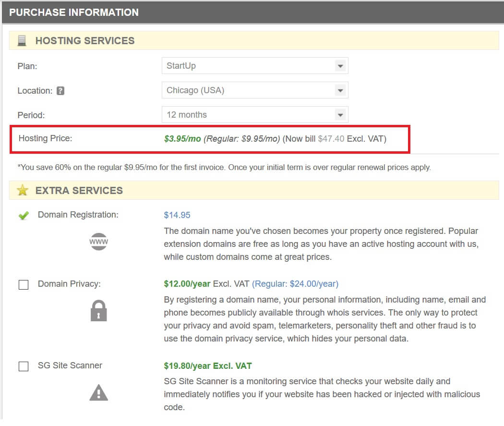Click the green checkmark next to Domain Registration
The image size is (504, 426).
[x=24, y=215]
